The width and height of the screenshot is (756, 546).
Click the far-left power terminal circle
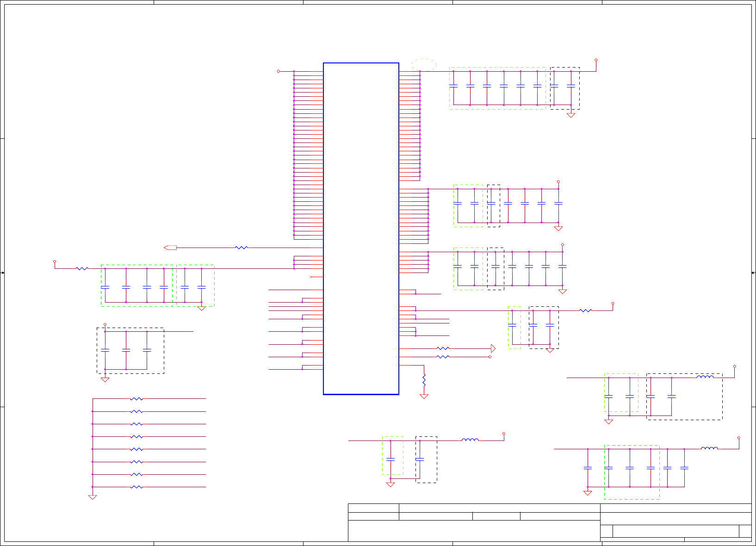pos(55,262)
